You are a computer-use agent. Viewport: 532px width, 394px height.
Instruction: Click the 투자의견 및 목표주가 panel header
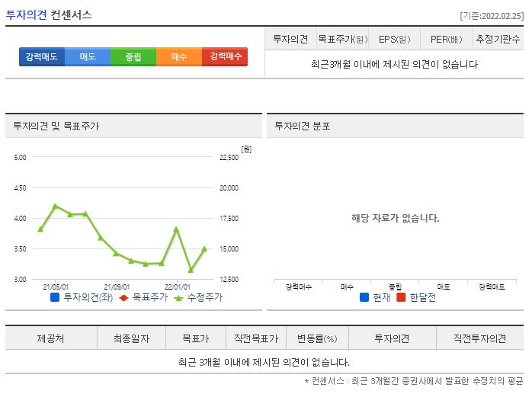pos(133,126)
